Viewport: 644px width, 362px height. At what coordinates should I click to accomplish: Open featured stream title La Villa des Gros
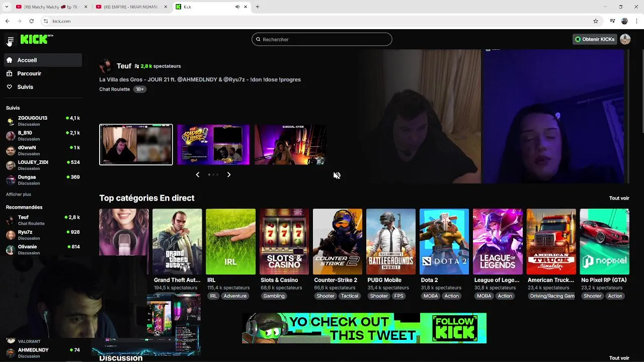(x=200, y=79)
